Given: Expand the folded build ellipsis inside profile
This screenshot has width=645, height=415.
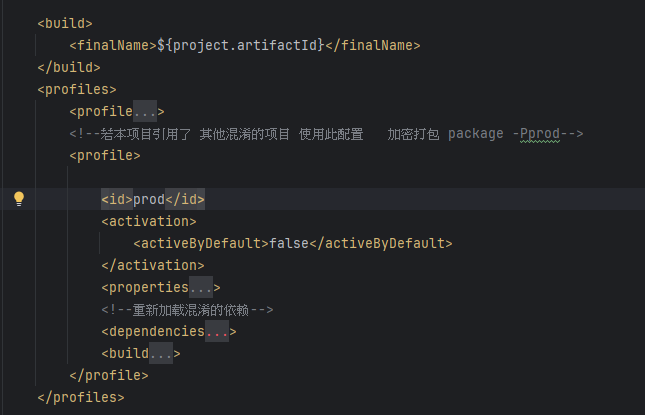Looking at the screenshot, I should [161, 353].
